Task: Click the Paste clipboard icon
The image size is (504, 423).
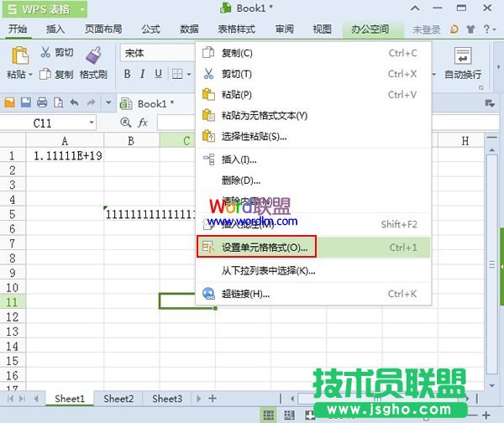Action: [x=20, y=55]
